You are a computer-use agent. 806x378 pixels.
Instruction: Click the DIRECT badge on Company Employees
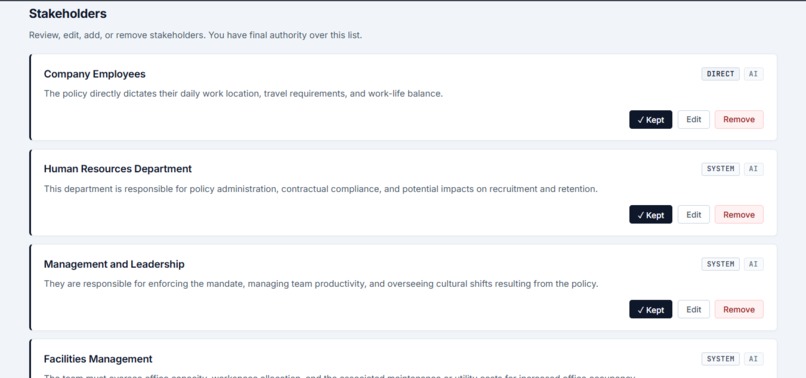tap(720, 74)
